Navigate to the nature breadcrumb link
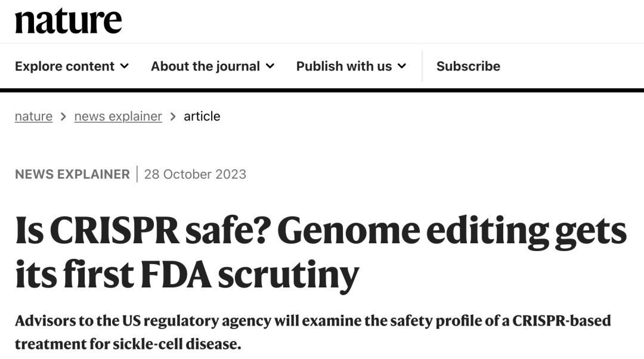Screen dimensions: 644x359 (x=33, y=116)
